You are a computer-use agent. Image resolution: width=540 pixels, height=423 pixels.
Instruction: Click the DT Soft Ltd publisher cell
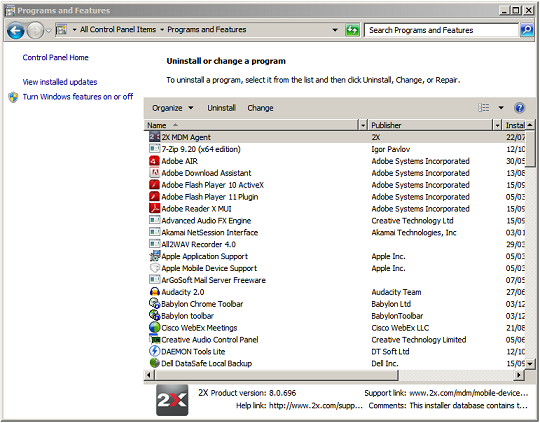[x=390, y=351]
